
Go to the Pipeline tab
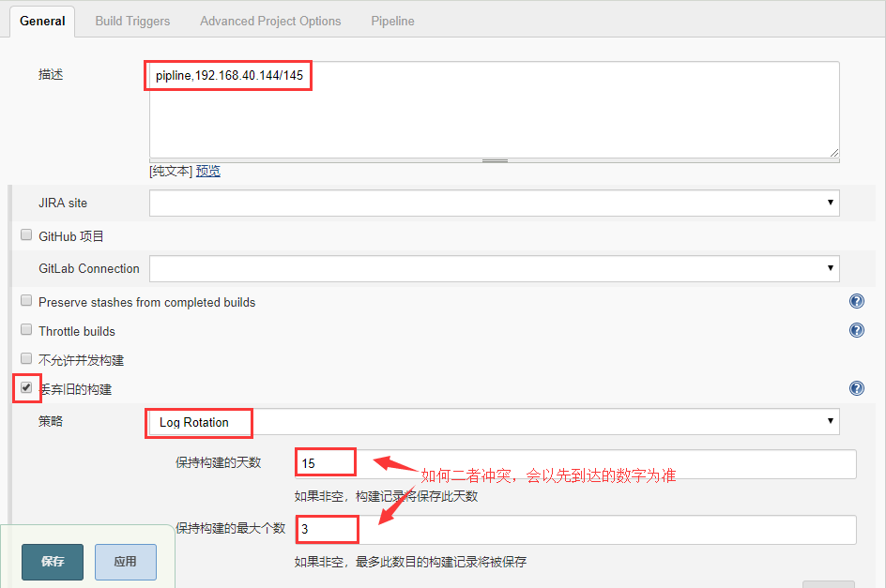click(392, 21)
